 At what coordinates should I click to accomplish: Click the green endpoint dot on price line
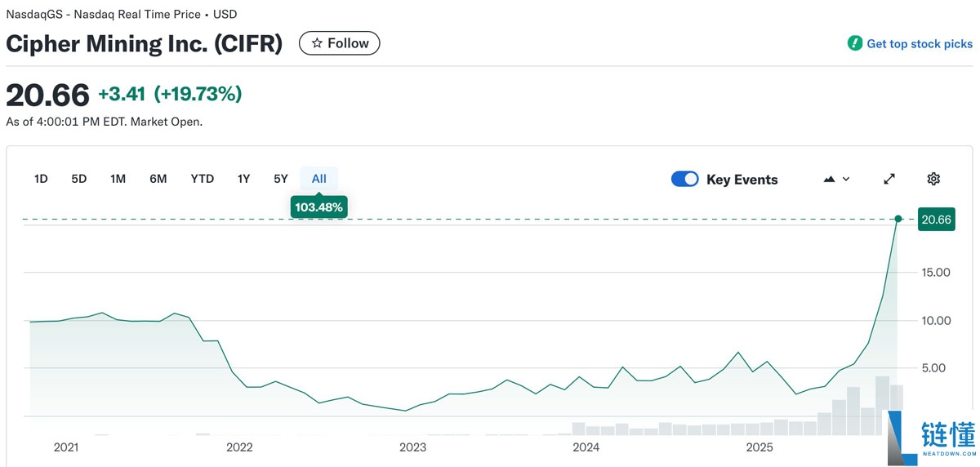pos(898,219)
